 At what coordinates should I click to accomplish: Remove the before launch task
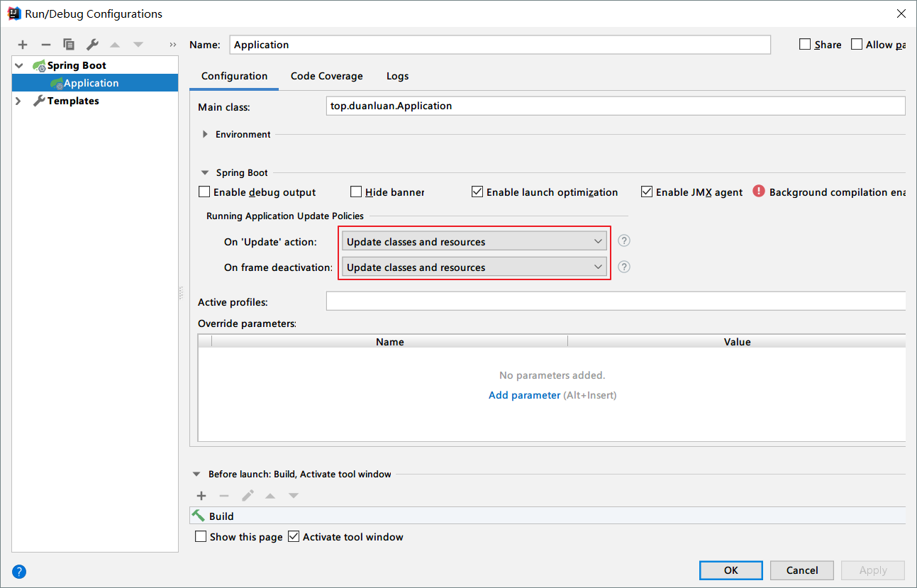click(x=224, y=496)
